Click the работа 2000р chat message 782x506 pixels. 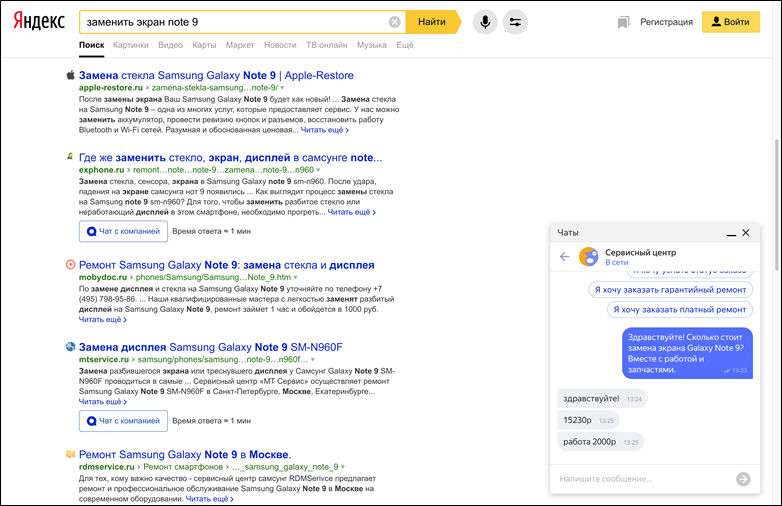pos(600,442)
